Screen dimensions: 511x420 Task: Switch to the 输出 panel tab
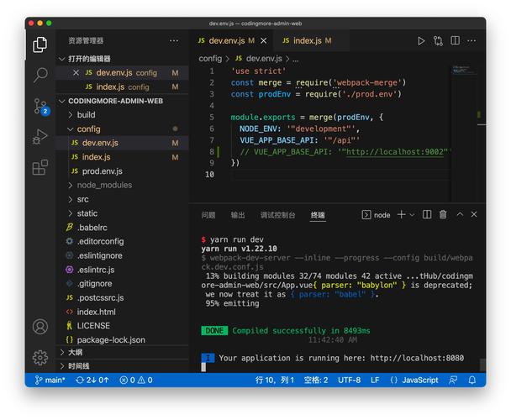tap(238, 215)
